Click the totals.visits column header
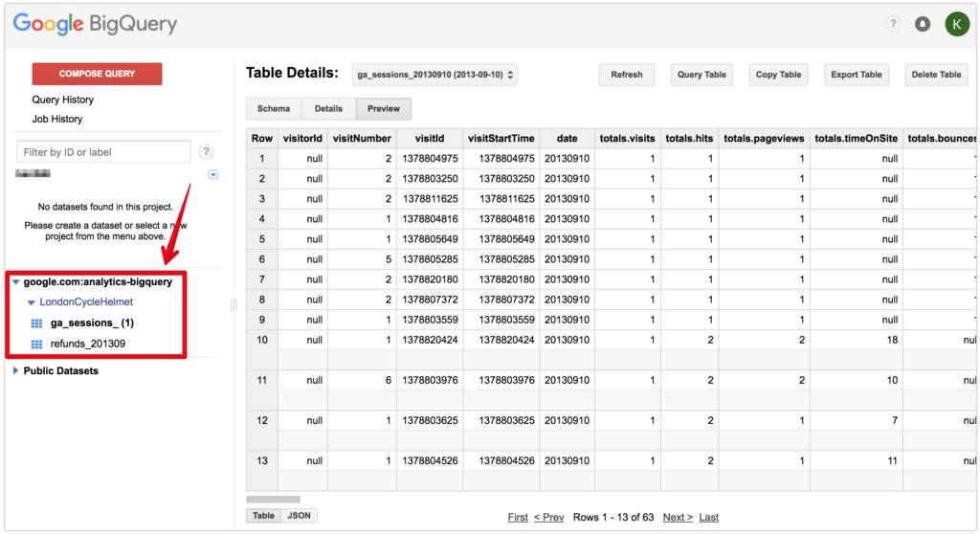Screen dimensions: 980x534 [627, 138]
